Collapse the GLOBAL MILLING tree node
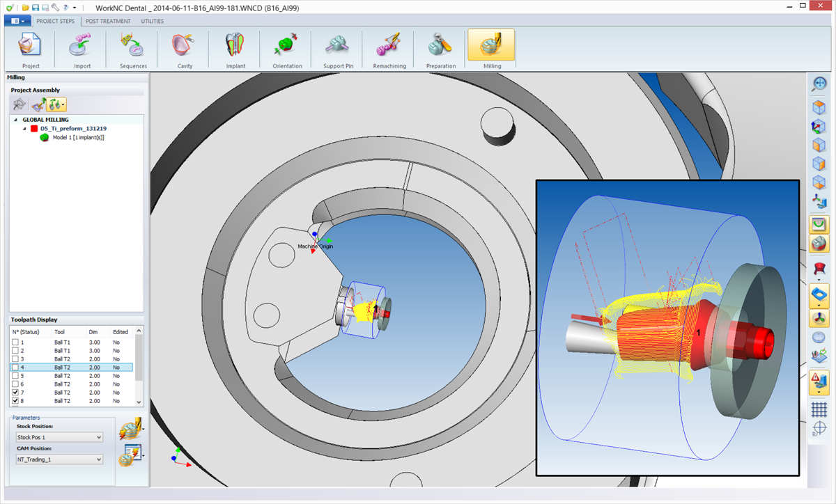Viewport: 836px width, 504px height. [x=15, y=120]
